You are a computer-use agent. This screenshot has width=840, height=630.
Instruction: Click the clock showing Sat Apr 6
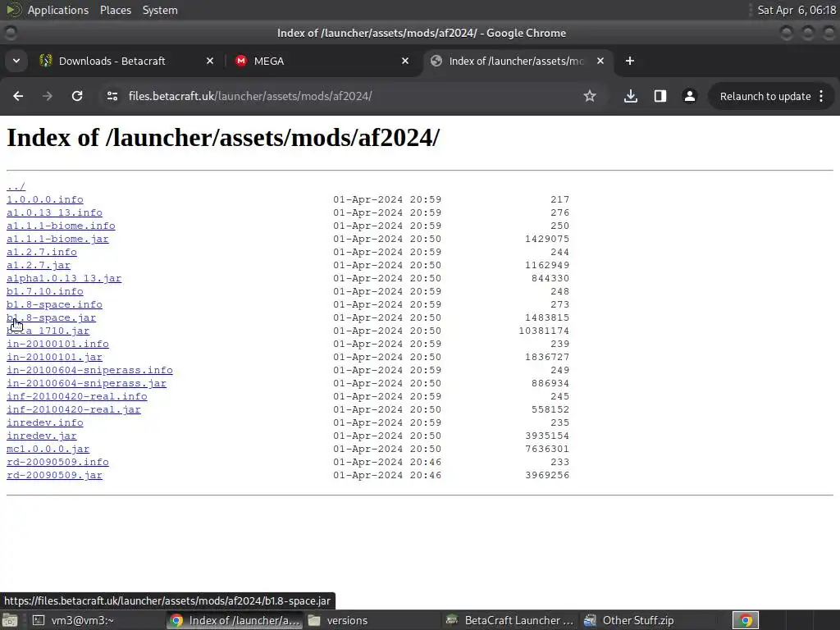point(796,10)
